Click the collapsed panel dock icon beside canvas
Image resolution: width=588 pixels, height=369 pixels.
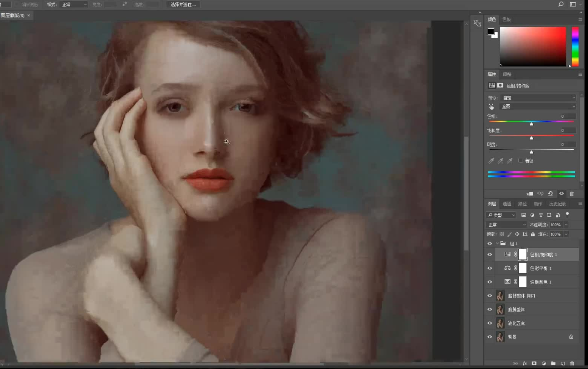point(477,23)
